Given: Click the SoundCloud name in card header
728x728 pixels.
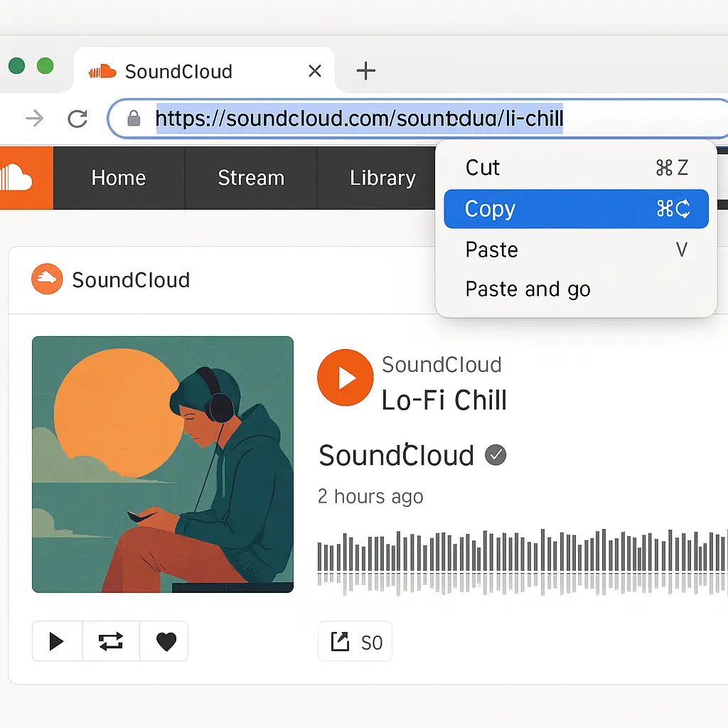Looking at the screenshot, I should point(131,280).
